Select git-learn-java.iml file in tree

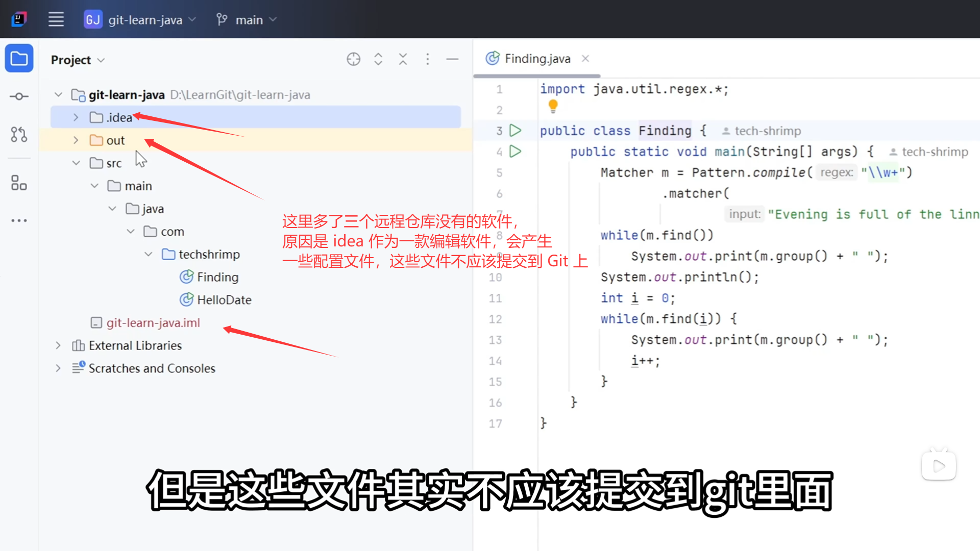(x=153, y=323)
